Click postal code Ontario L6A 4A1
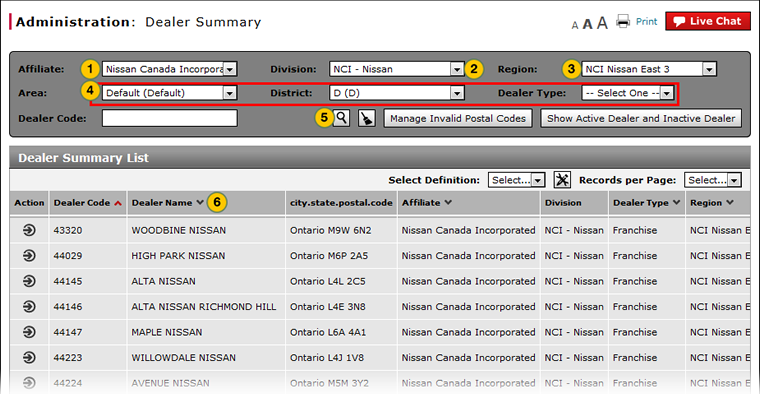 click(x=328, y=332)
